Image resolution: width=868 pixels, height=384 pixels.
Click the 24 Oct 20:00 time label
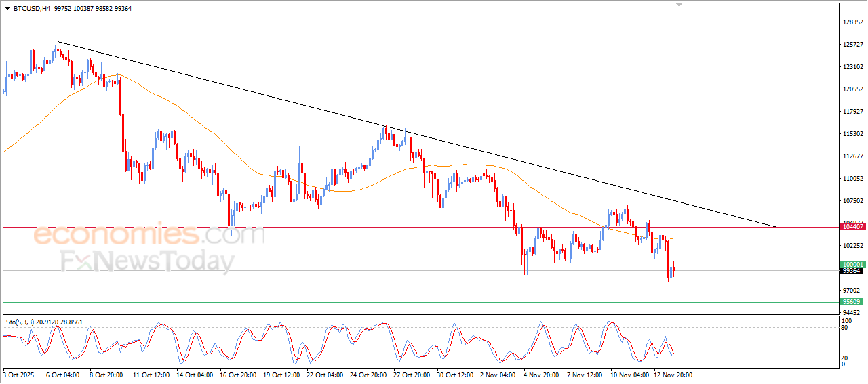(x=369, y=374)
